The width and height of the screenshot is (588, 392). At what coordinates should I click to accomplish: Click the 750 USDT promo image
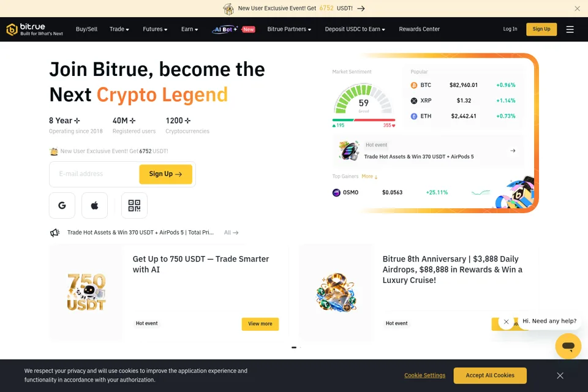click(86, 292)
